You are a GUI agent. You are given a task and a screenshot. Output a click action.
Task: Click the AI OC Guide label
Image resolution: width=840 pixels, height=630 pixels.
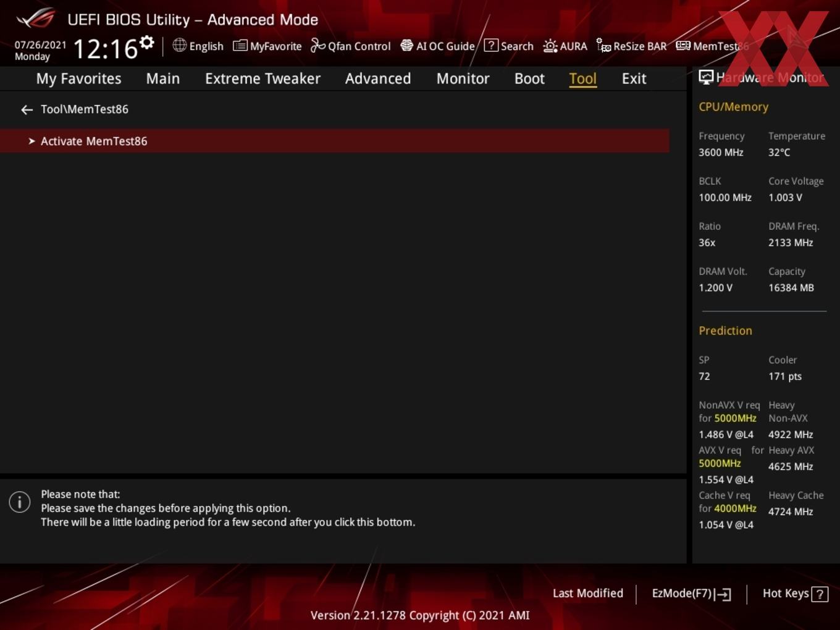tap(445, 46)
